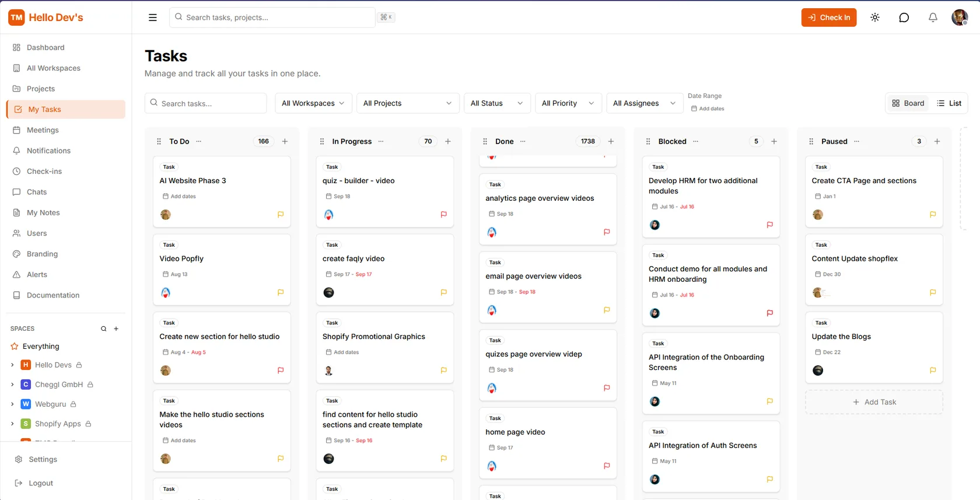Screen dimensions: 980x500
Task: Add a new space with plus icon
Action: (x=116, y=329)
